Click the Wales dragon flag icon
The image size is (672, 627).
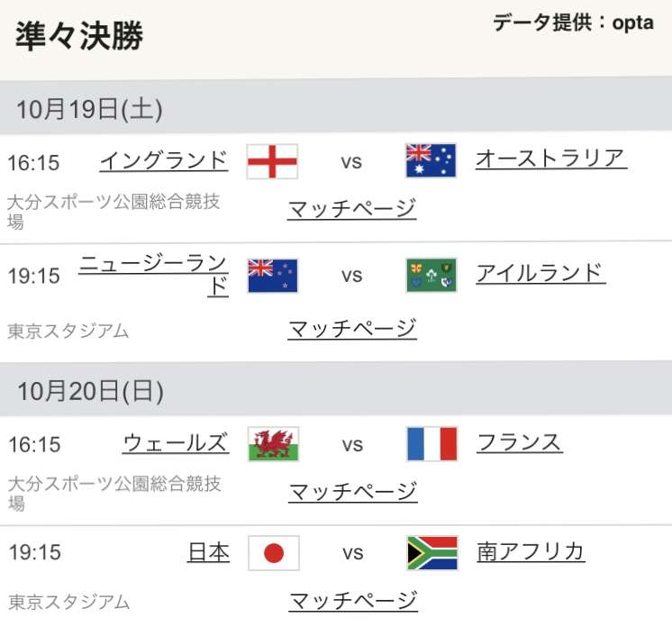point(274,444)
